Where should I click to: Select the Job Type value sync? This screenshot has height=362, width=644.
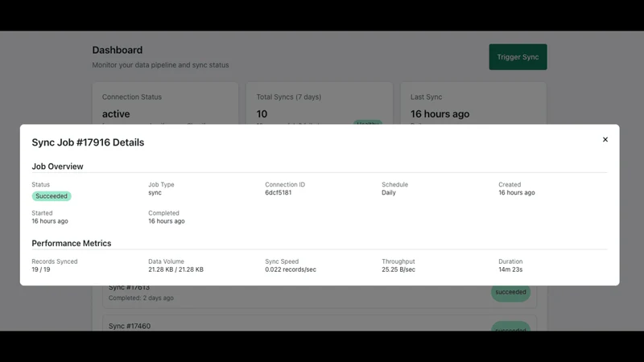click(x=155, y=192)
